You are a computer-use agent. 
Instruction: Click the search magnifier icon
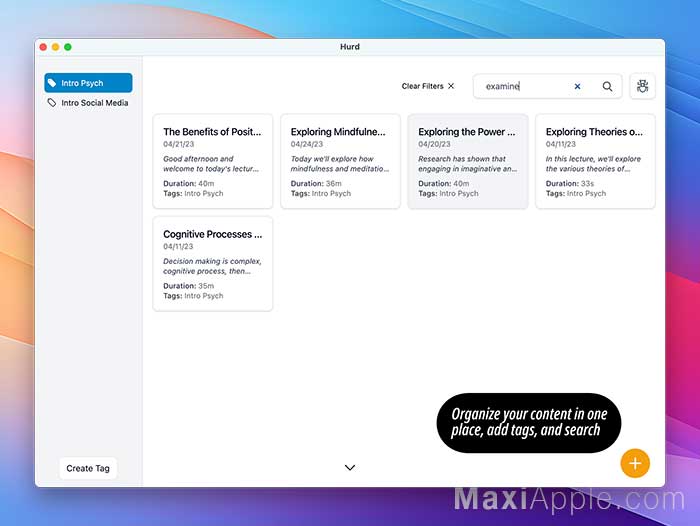(x=607, y=86)
